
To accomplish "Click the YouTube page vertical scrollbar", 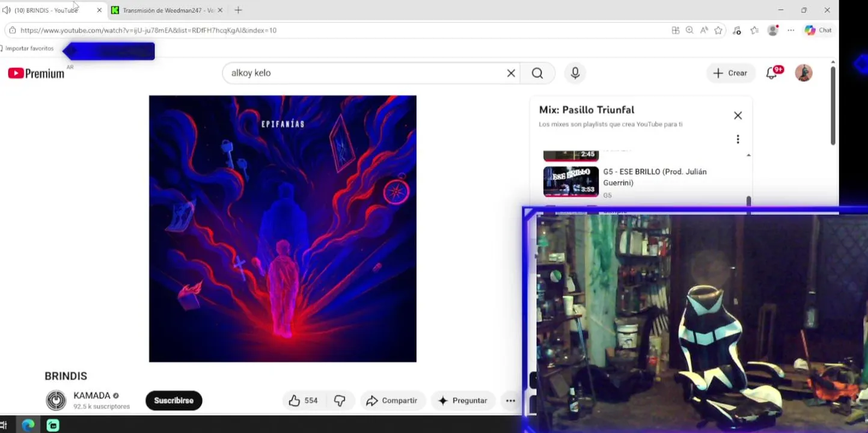I will click(833, 105).
